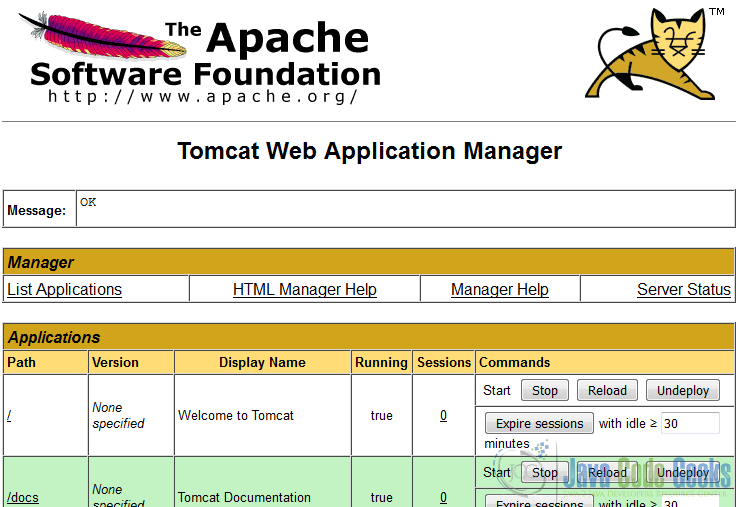Click the http://www.apache.org/ URL text

(x=203, y=97)
